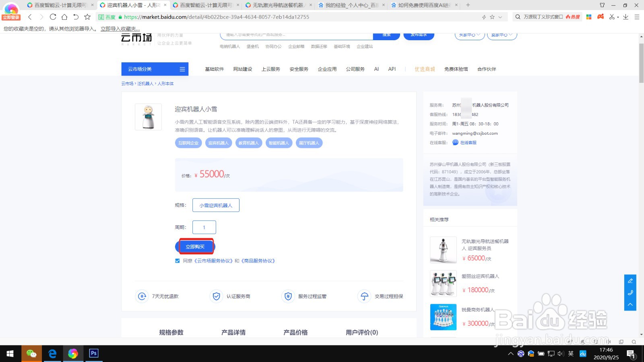This screenshot has width=644, height=362.
Task: Click the undo-close restore icon in toolbar
Action: pos(76,17)
